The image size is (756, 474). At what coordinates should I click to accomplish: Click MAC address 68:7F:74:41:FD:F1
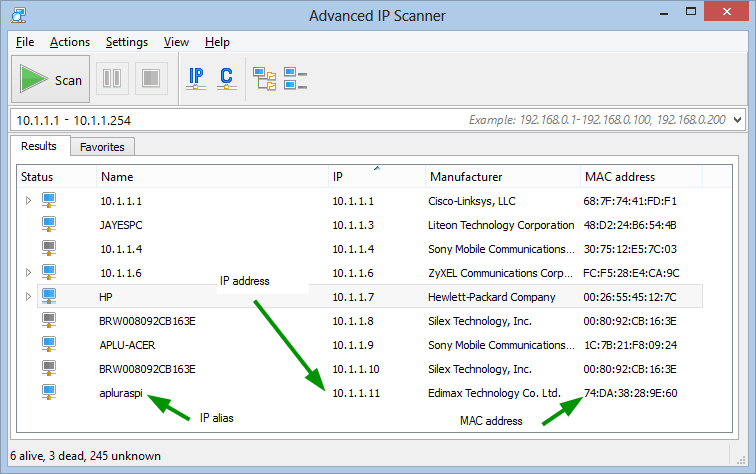(630, 201)
